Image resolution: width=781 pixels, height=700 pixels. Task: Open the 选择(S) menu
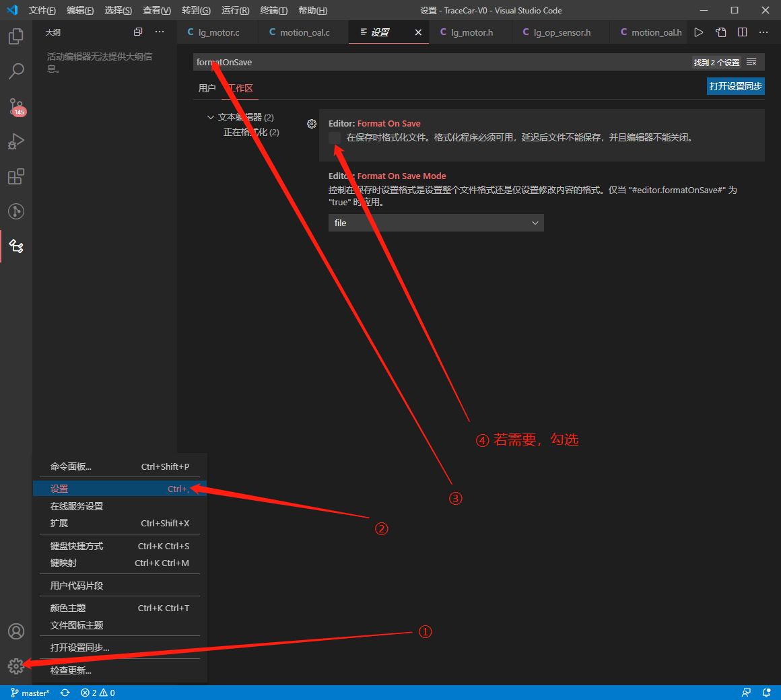tap(118, 11)
